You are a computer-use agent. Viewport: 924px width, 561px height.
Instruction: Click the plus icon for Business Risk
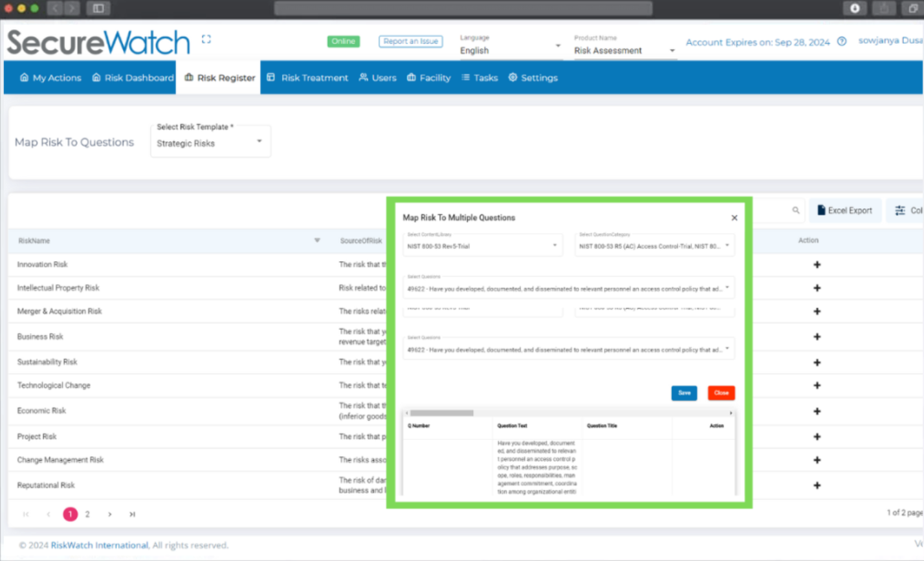817,336
